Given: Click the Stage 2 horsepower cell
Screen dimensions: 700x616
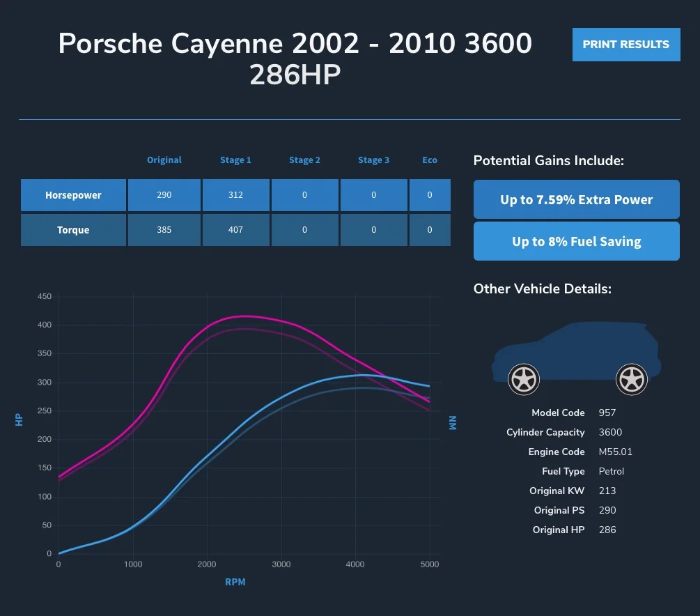Looking at the screenshot, I should tap(304, 195).
